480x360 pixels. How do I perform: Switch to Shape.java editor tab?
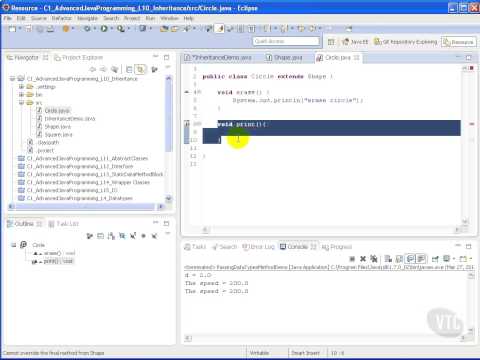point(284,58)
